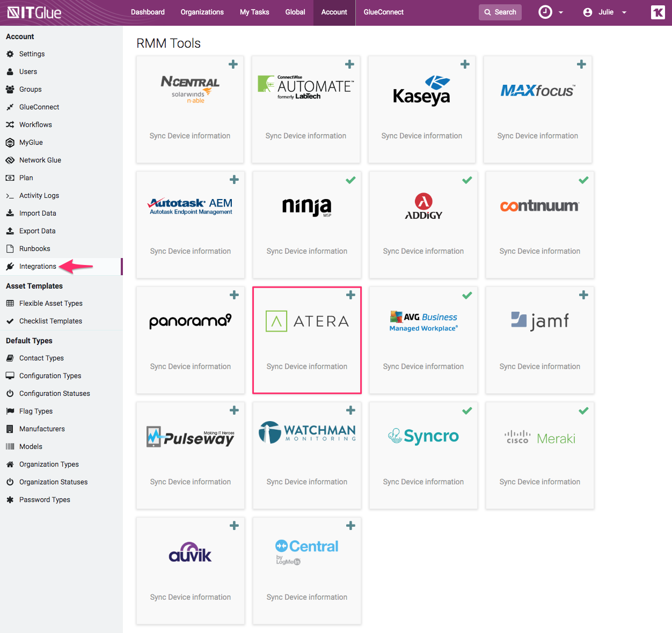Click the GlueConnect plug icon in the sidebar
The width and height of the screenshot is (672, 633).
[x=10, y=107]
